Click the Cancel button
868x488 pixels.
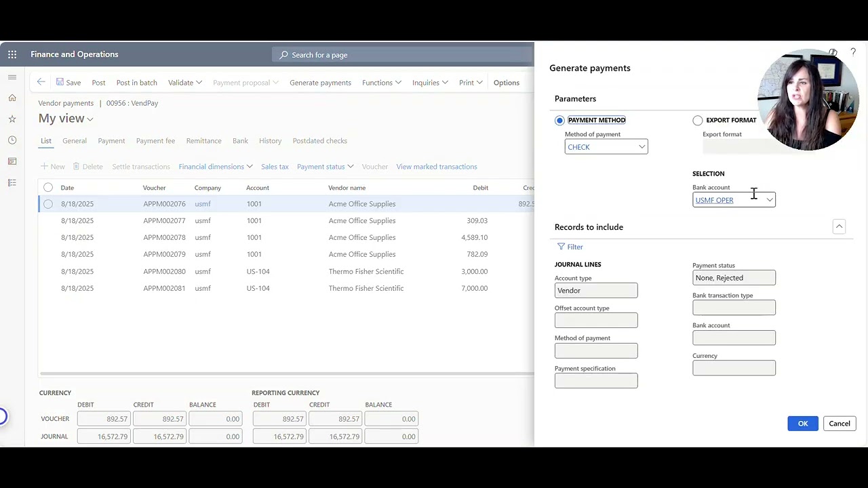coord(840,424)
